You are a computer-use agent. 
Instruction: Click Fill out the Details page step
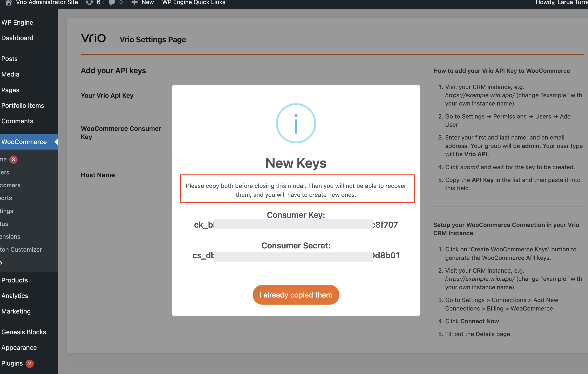coord(478,334)
